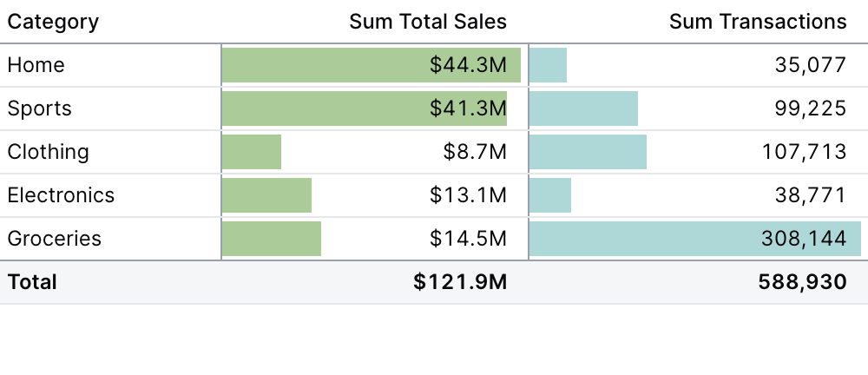The image size is (868, 375).
Task: Sort by Sum Total Sales header
Action: (427, 22)
